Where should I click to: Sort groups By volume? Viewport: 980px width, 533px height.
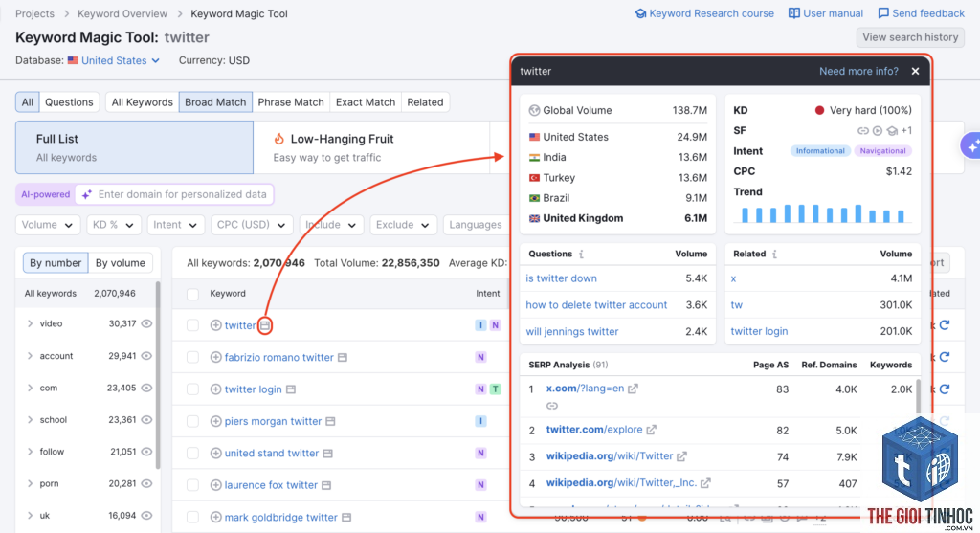(x=120, y=263)
